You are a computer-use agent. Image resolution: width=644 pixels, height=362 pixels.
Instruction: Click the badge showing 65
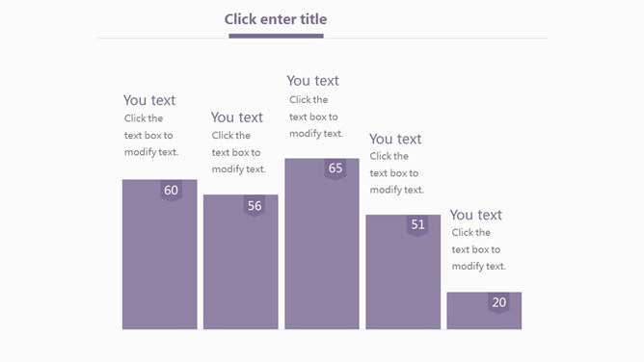tap(335, 168)
